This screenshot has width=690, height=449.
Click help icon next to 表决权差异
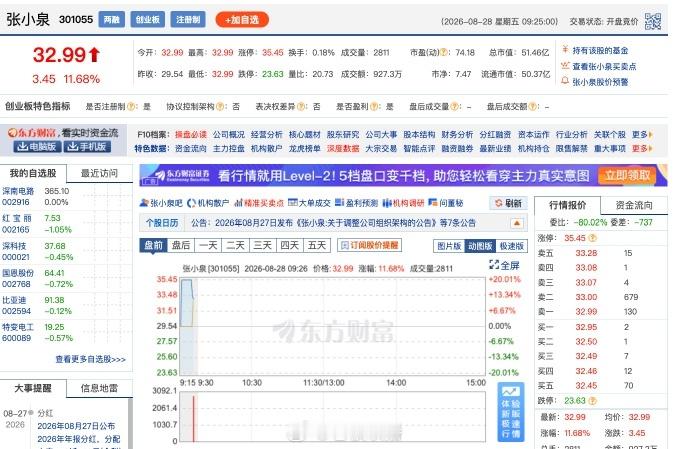pos(301,107)
